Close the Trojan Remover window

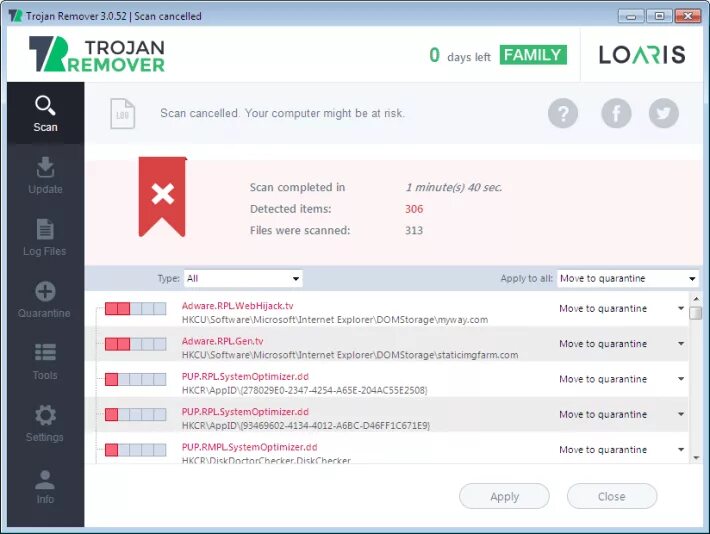688,16
